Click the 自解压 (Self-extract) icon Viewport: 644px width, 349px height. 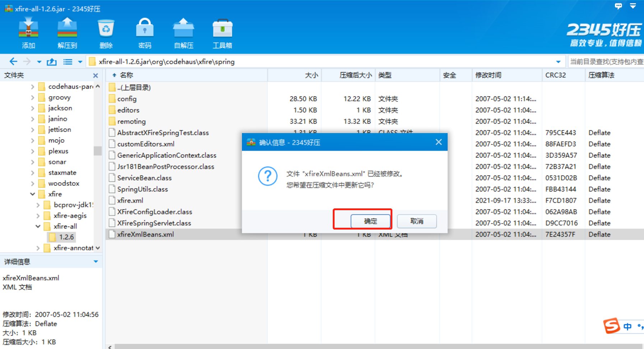pyautogui.click(x=184, y=28)
